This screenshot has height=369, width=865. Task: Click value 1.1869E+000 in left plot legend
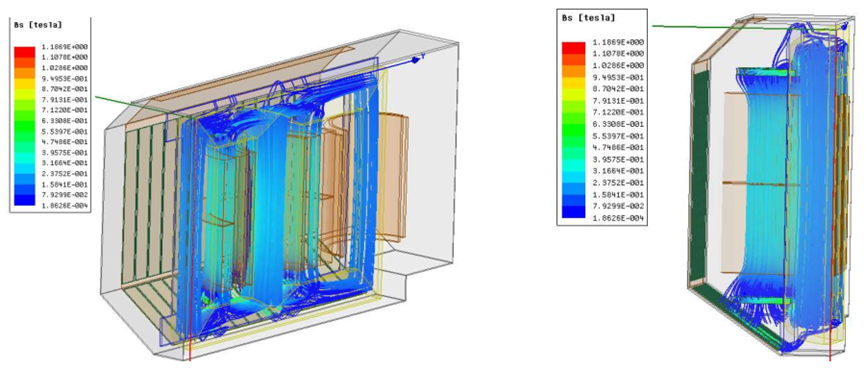pos(66,46)
